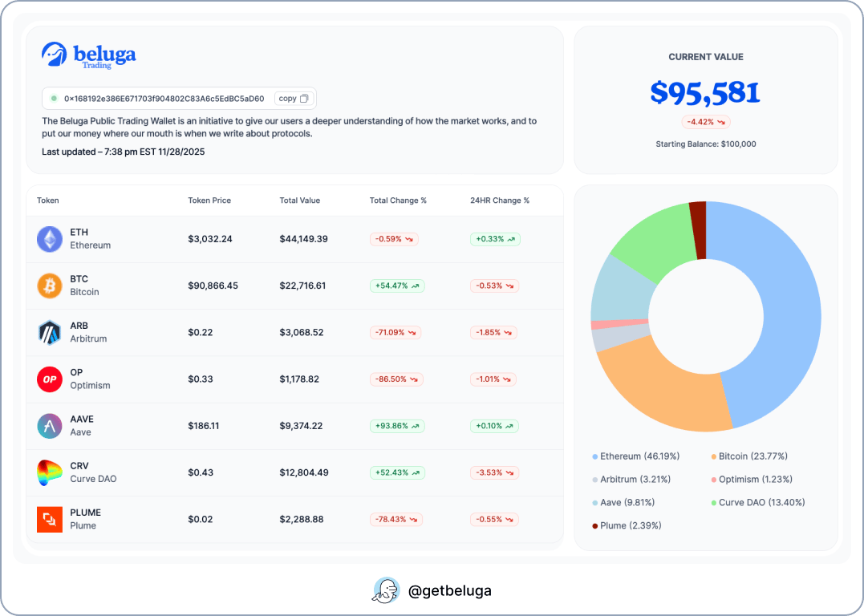
Task: Click AAVE 24HR change +0.10% badge
Action: 494,426
